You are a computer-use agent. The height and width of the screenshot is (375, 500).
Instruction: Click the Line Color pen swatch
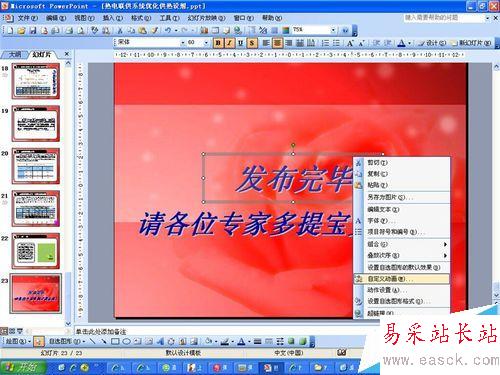click(225, 341)
